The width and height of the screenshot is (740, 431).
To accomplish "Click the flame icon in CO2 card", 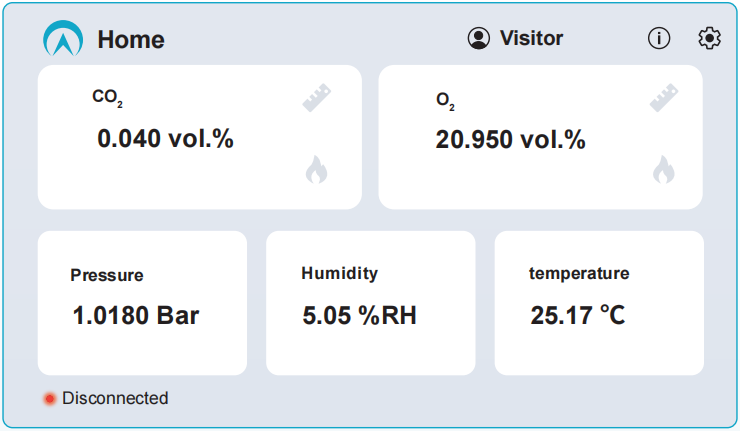I will pyautogui.click(x=317, y=169).
